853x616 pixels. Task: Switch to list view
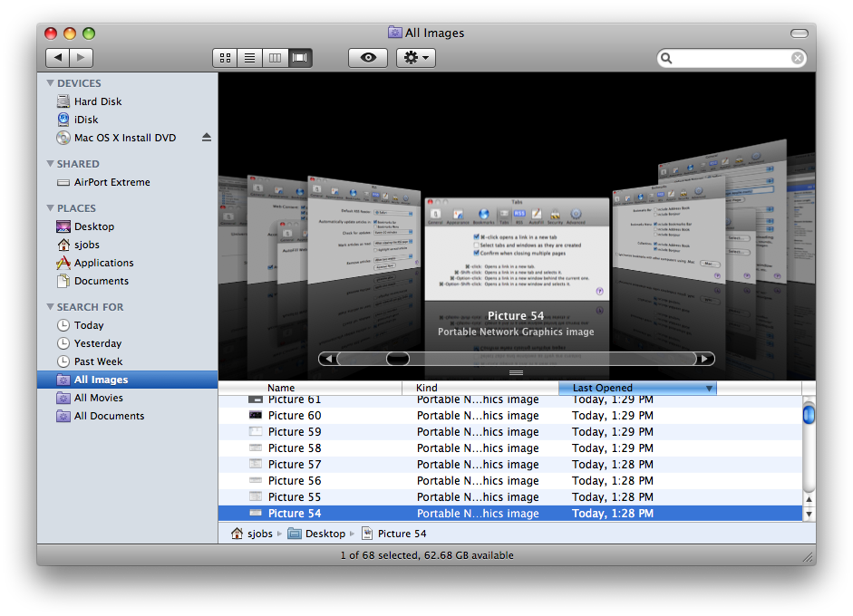pyautogui.click(x=249, y=58)
